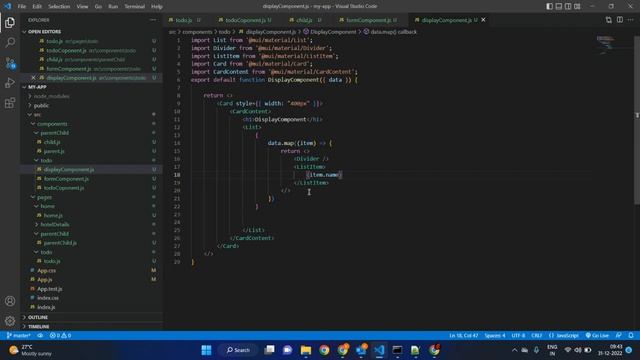Click the UTF-8 encoding indicator
Viewport: 640px width, 360px height.
point(518,336)
